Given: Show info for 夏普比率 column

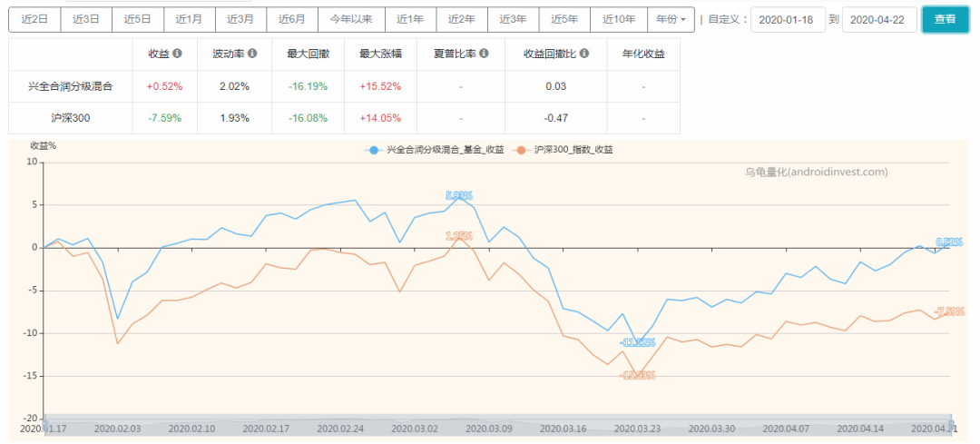Looking at the screenshot, I should [x=484, y=54].
